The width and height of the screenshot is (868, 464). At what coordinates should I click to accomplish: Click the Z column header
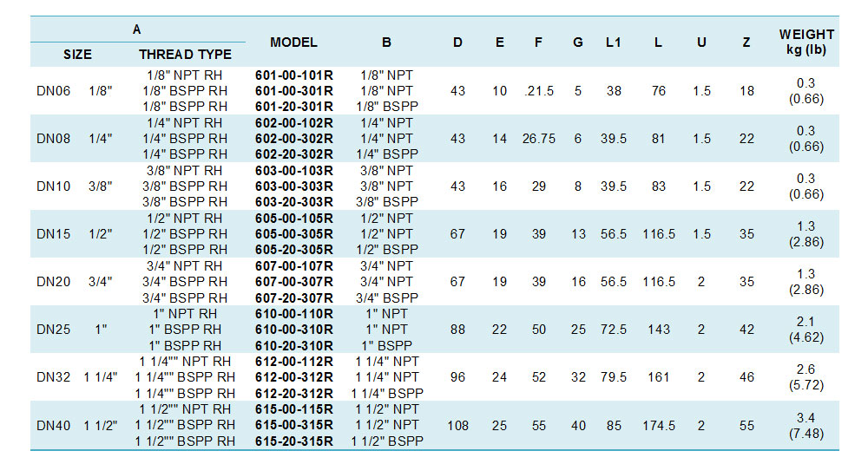point(746,42)
